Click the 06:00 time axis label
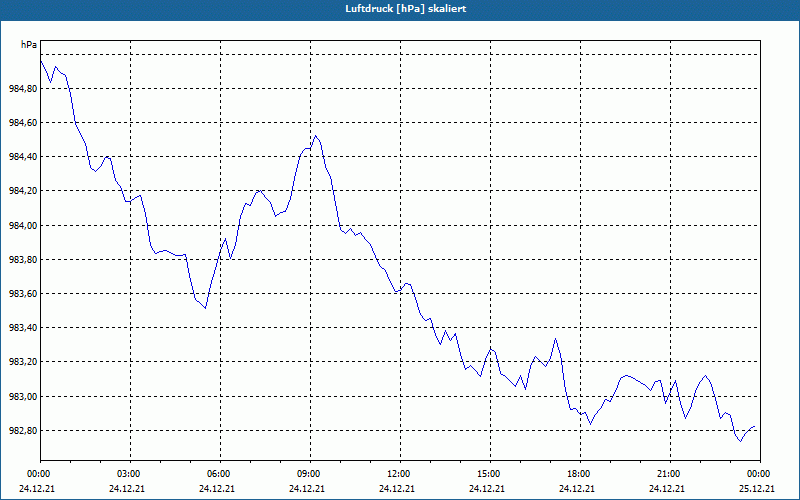800x500 pixels. (220, 474)
